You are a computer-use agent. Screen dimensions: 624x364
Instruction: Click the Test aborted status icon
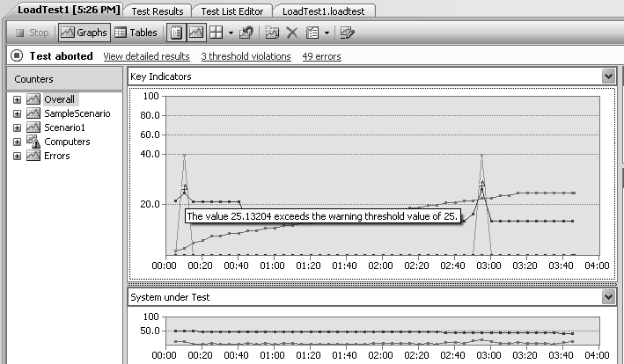click(x=17, y=55)
